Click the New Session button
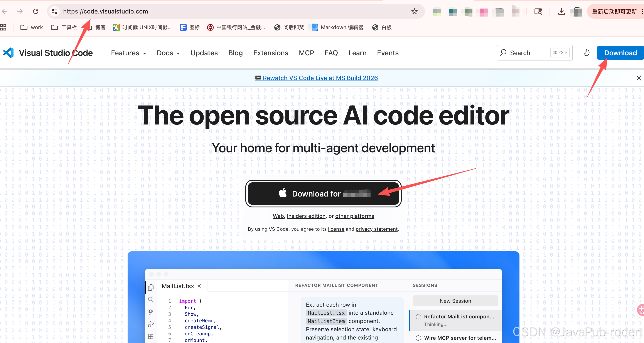Viewport: 644px width, 343px height. pos(455,301)
